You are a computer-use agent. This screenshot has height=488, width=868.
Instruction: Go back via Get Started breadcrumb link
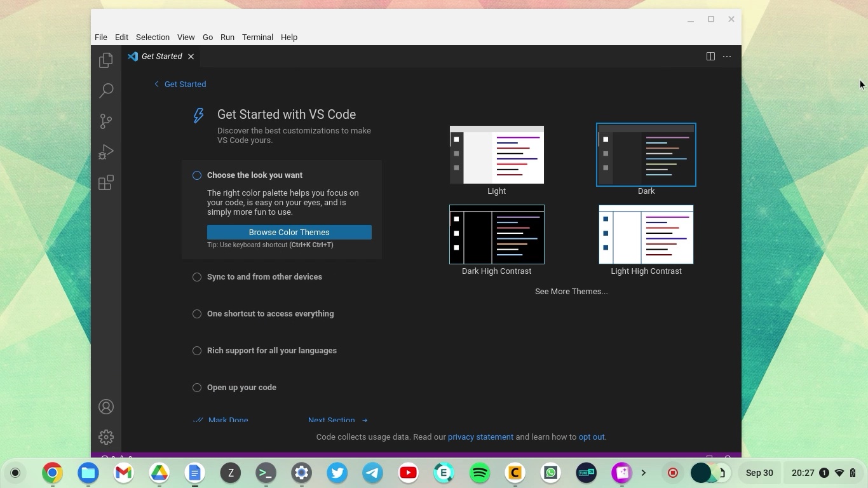180,84
